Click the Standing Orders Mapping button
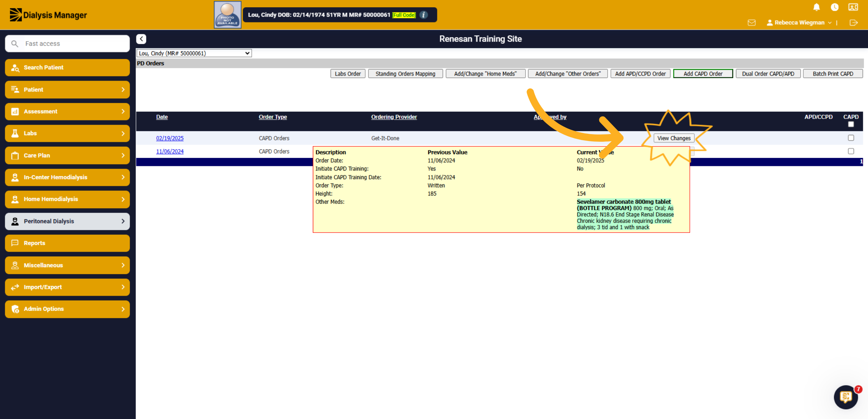This screenshot has height=419, width=868. tap(405, 74)
